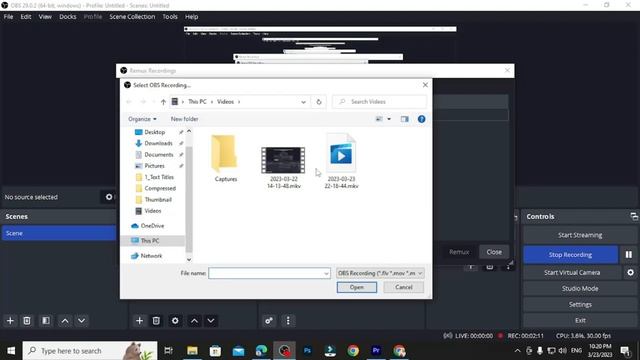Image resolution: width=640 pixels, height=360 pixels.
Task: Cancel the Select OBS Recording dialog
Action: 403,287
